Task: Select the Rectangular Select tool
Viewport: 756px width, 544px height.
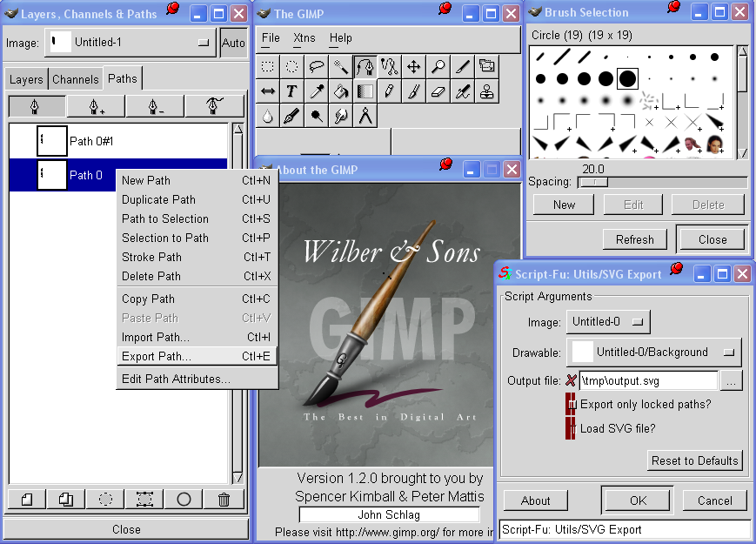Action: tap(268, 66)
